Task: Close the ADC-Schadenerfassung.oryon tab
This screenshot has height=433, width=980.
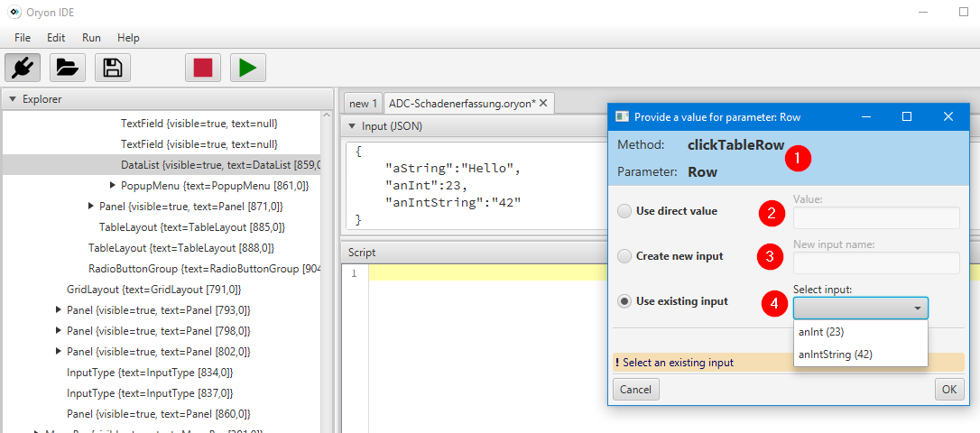Action: [x=543, y=103]
